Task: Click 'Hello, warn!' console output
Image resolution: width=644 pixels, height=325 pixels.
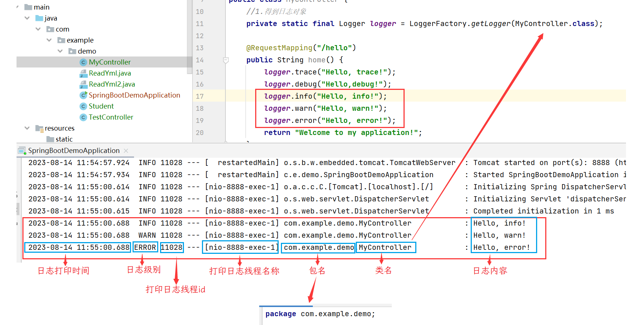Action: tap(499, 235)
